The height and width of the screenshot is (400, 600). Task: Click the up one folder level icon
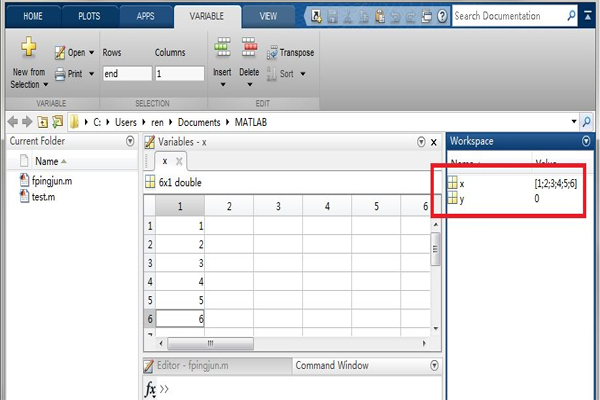pyautogui.click(x=42, y=122)
